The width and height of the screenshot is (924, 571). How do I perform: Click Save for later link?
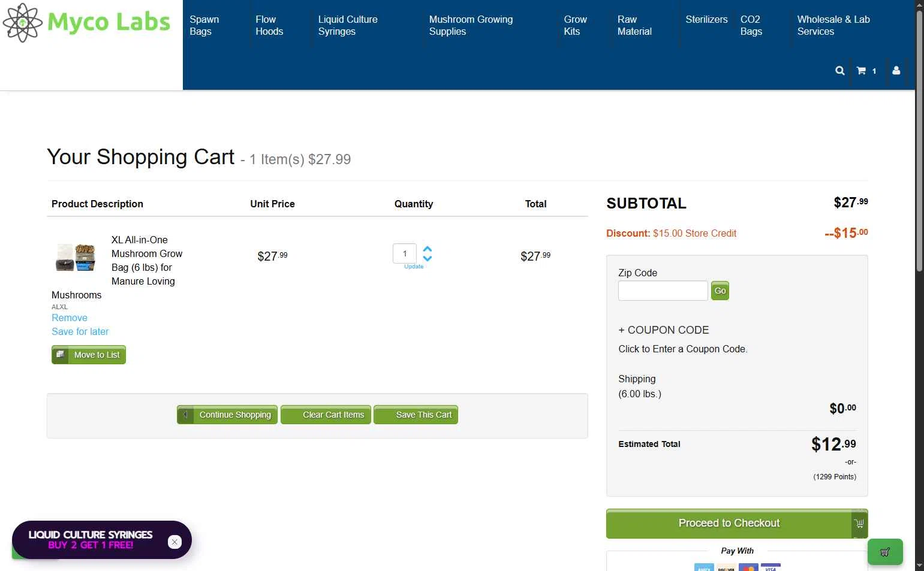click(x=80, y=331)
